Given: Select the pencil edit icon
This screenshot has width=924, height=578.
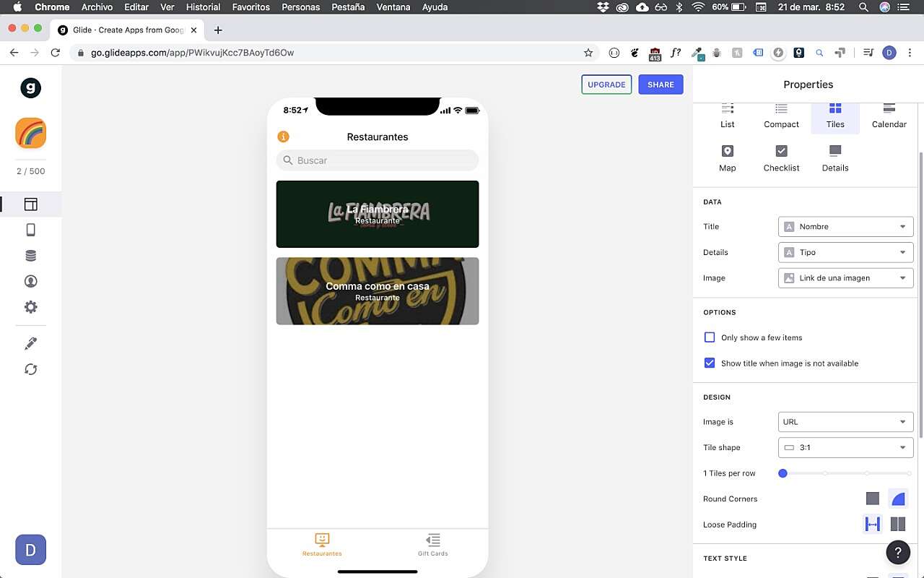Looking at the screenshot, I should (30, 343).
